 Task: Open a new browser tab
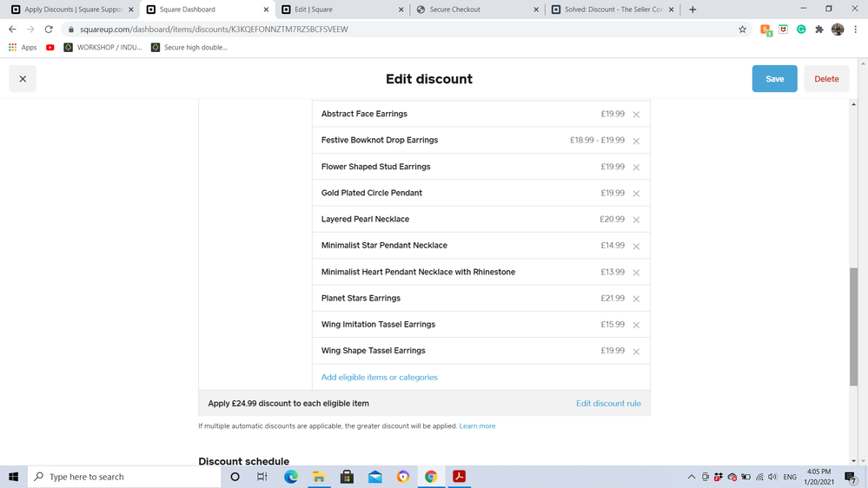(x=692, y=10)
